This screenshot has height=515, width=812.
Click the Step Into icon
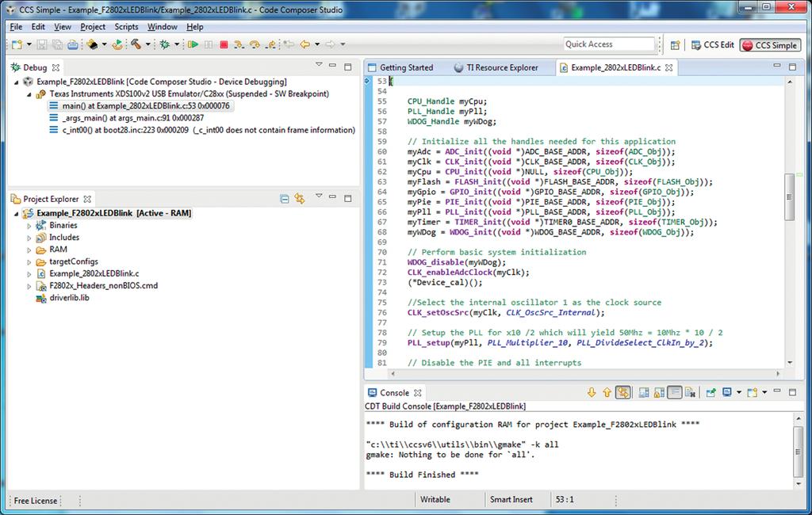pos(239,45)
